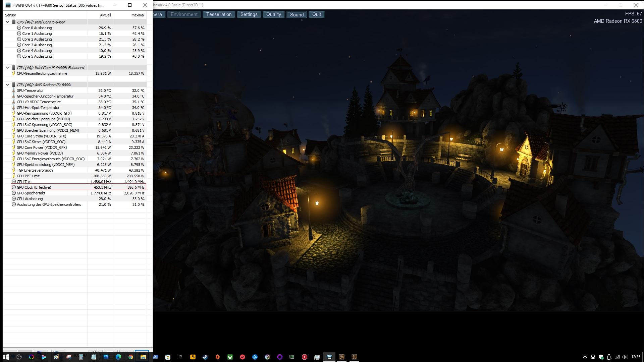The image size is (644, 362).
Task: Open the Tessellation menu in the benchmark
Action: [x=219, y=14]
